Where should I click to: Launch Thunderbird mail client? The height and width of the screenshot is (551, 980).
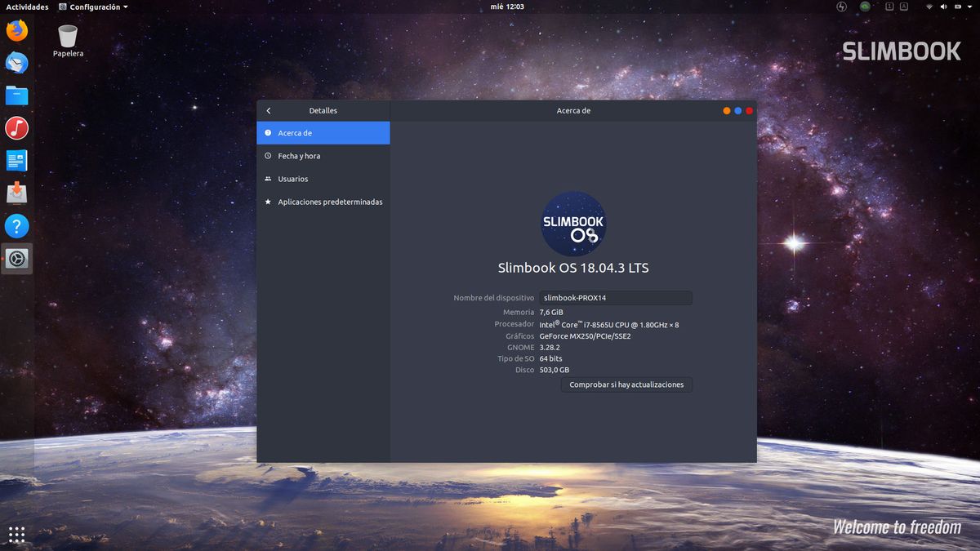(x=17, y=63)
